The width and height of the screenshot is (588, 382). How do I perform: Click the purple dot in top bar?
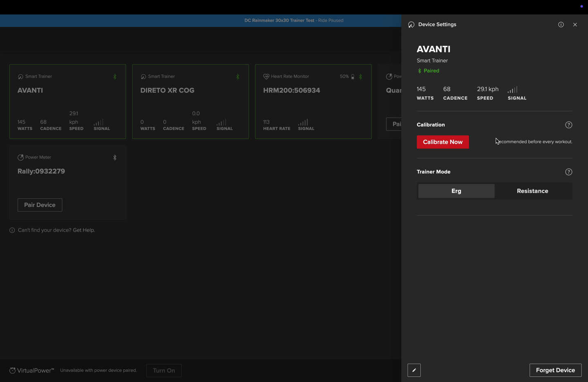pos(581,6)
